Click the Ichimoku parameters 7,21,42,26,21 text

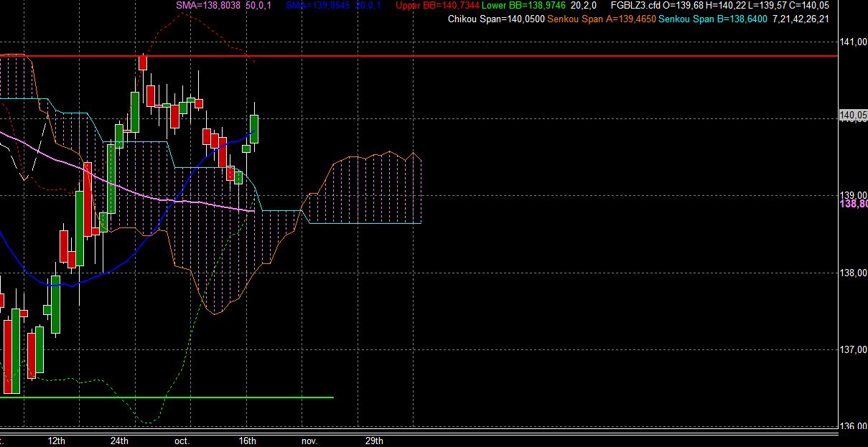tap(801, 19)
